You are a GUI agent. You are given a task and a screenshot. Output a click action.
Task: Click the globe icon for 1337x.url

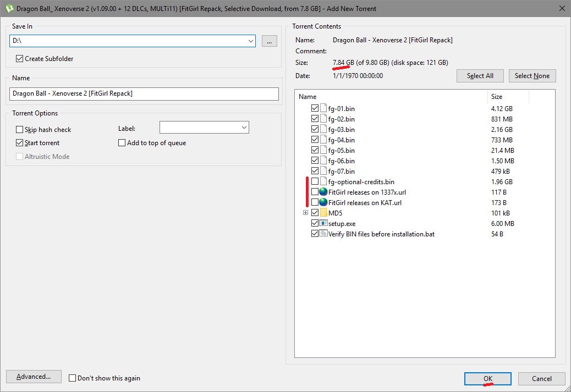[x=323, y=192]
